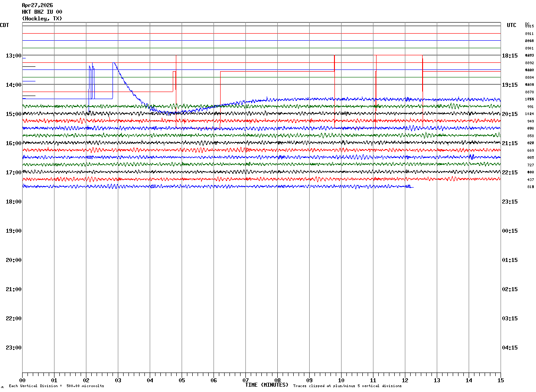Screen dimensions: 536x392
Task: Select the 17:00 CDT hour label
Action: (x=14, y=173)
